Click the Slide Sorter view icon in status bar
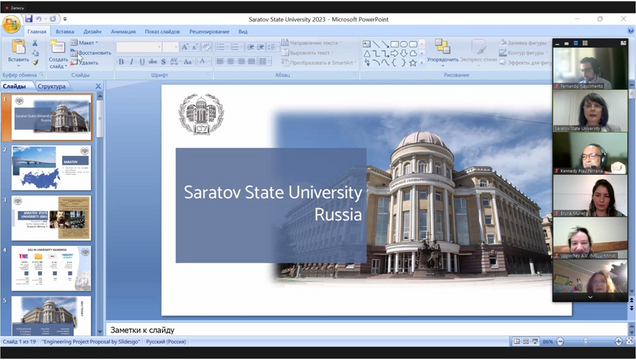636x360 pixels. click(x=526, y=341)
